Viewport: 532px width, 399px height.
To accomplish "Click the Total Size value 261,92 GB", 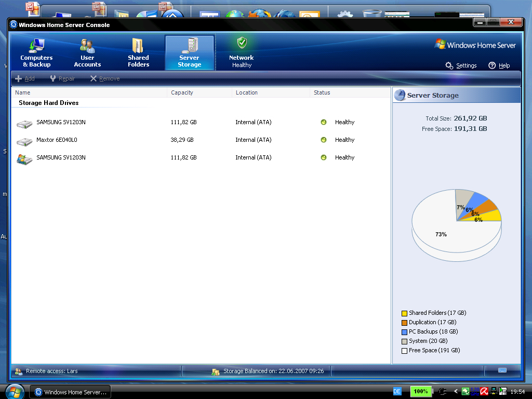I will tap(470, 118).
